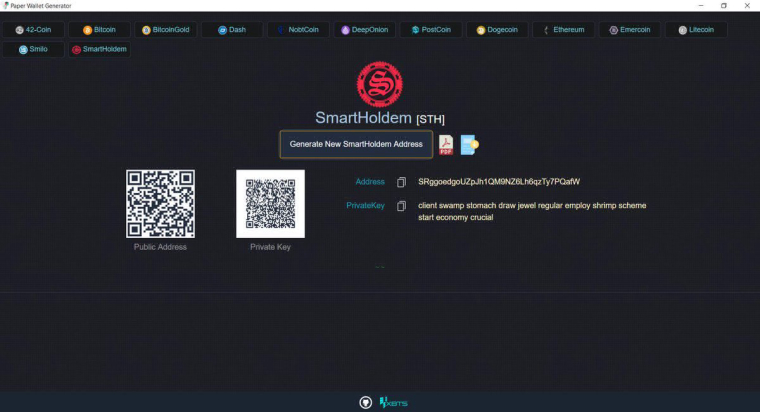Open the BitcoinGold tab
The image size is (760, 412).
166,30
